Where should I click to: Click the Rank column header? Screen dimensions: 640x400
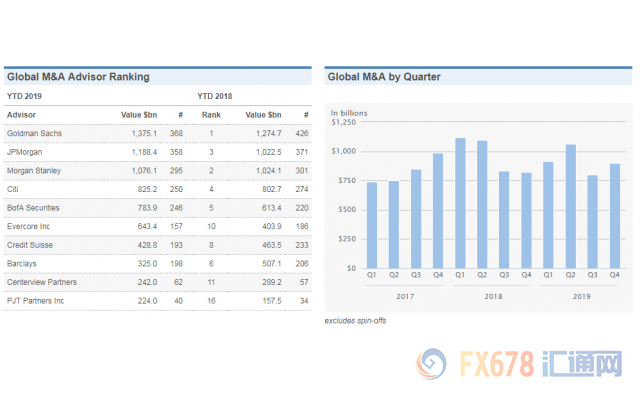[x=211, y=115]
